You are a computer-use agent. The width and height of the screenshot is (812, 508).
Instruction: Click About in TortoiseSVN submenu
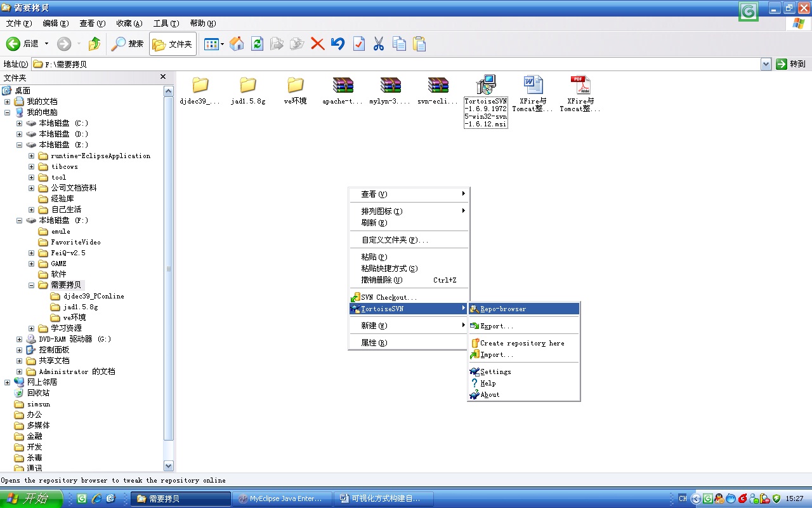[x=524, y=394]
